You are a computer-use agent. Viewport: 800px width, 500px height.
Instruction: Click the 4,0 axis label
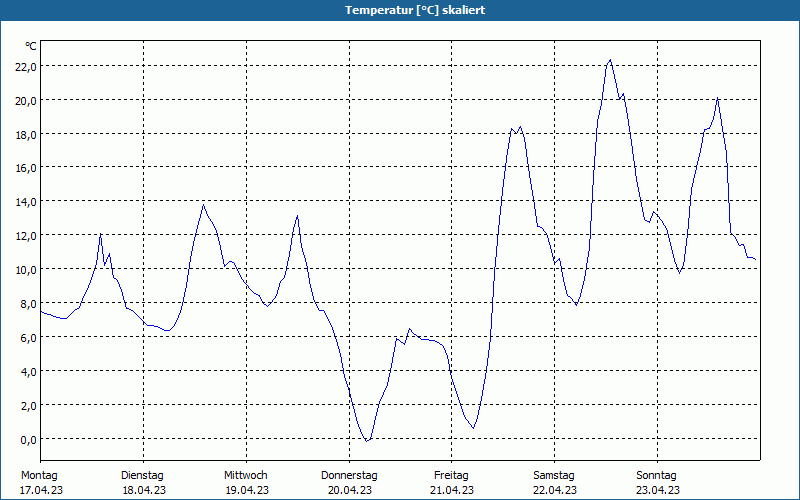[28, 372]
